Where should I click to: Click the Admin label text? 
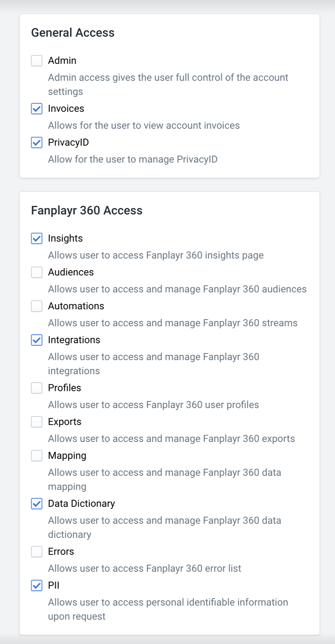pos(62,61)
